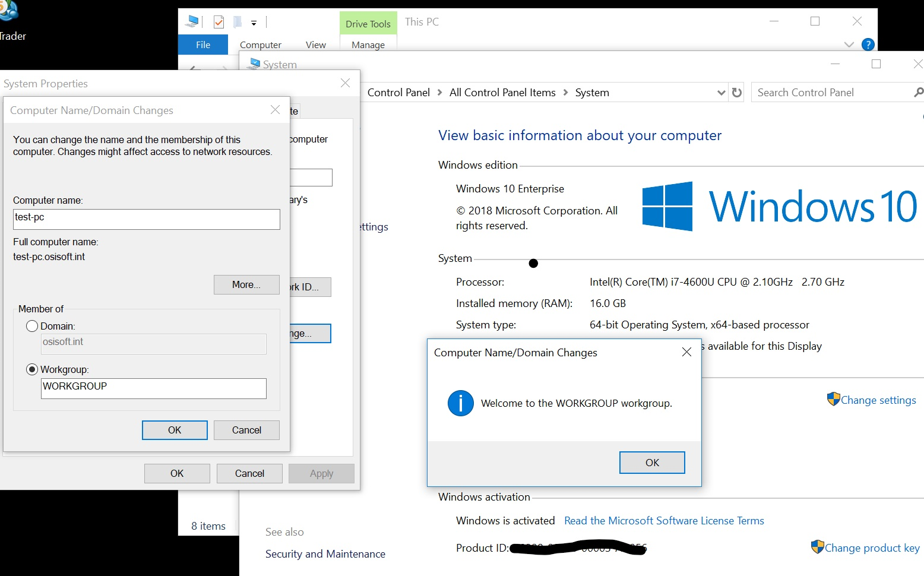
Task: Select the Workgroup radio button
Action: 32,369
